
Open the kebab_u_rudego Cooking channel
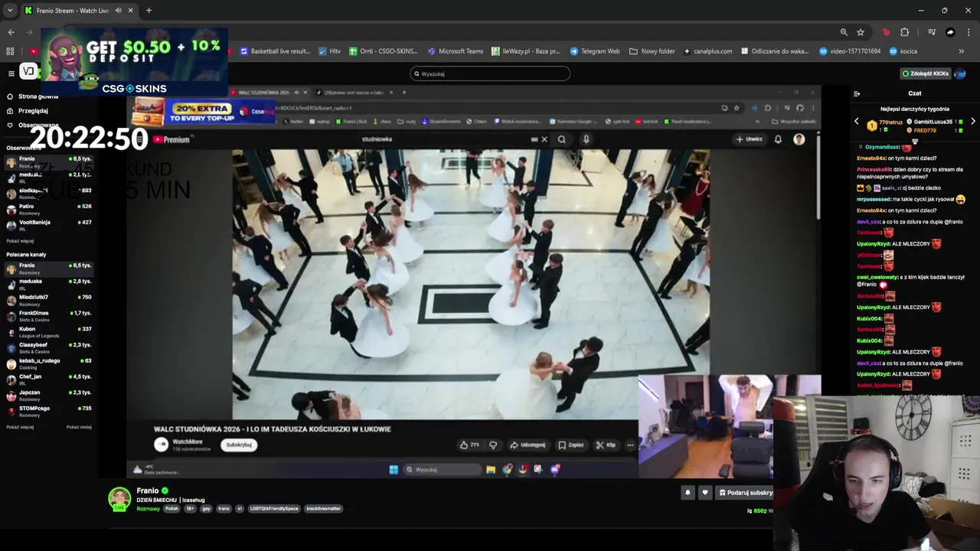click(x=49, y=364)
